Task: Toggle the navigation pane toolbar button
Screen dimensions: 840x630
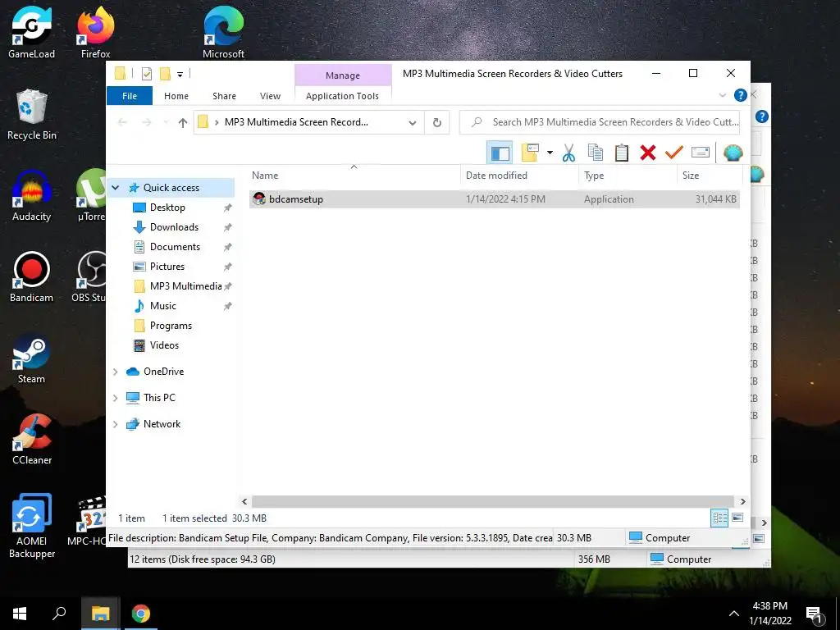Action: (x=500, y=153)
